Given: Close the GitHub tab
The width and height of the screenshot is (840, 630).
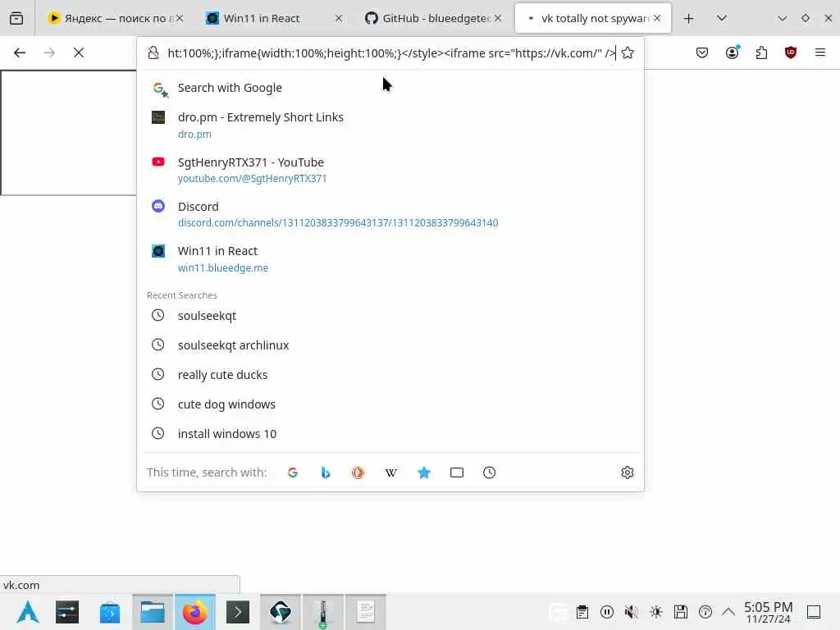Looking at the screenshot, I should (498, 18).
